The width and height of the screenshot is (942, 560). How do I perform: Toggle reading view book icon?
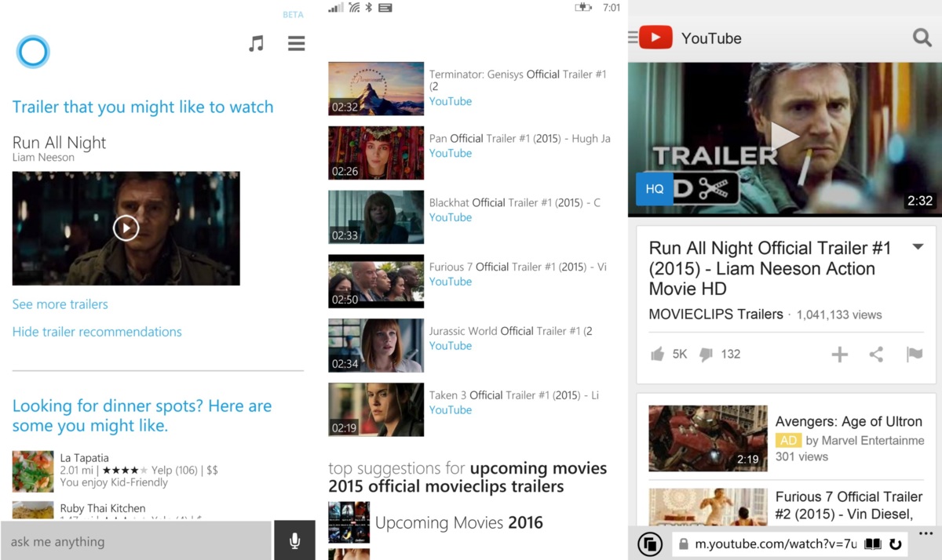(x=872, y=544)
